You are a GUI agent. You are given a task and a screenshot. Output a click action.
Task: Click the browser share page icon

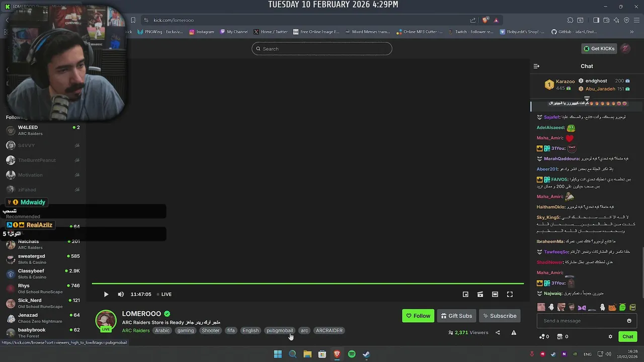click(473, 20)
